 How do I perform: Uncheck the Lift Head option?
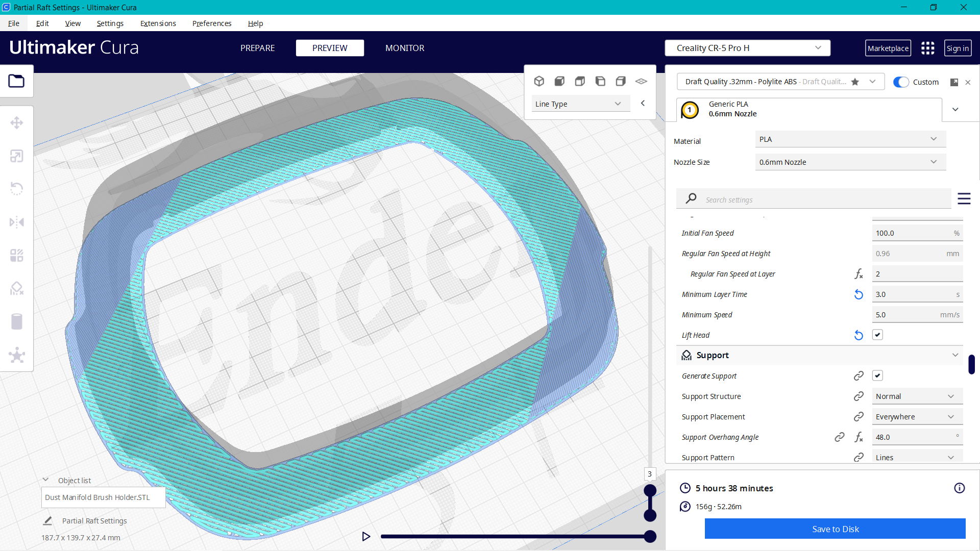point(877,335)
